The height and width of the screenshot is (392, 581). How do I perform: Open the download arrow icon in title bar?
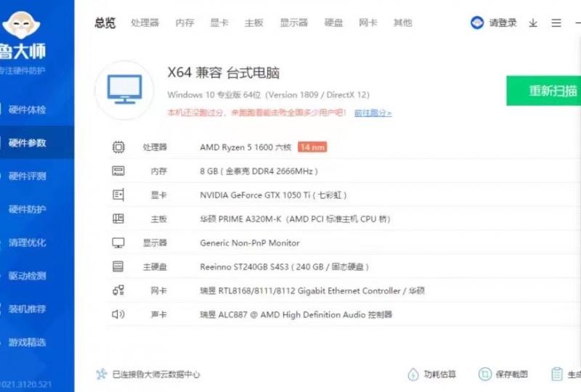pos(533,23)
